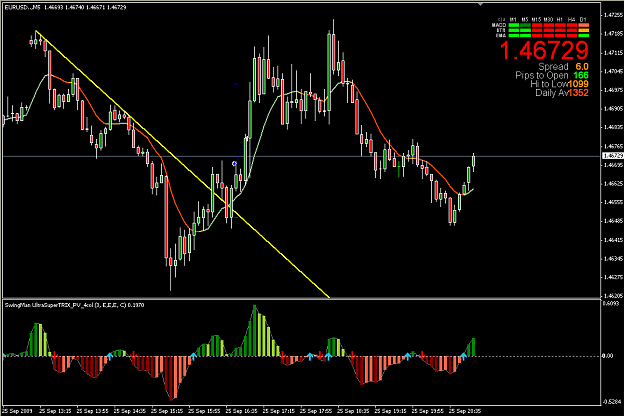This screenshot has width=625, height=417.
Task: Click the cyan up arrow before newest green histogram bars
Action: 463,355
